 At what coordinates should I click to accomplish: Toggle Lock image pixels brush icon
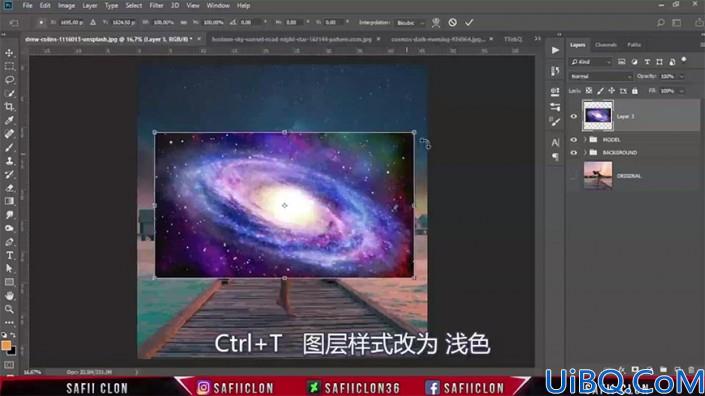click(600, 91)
